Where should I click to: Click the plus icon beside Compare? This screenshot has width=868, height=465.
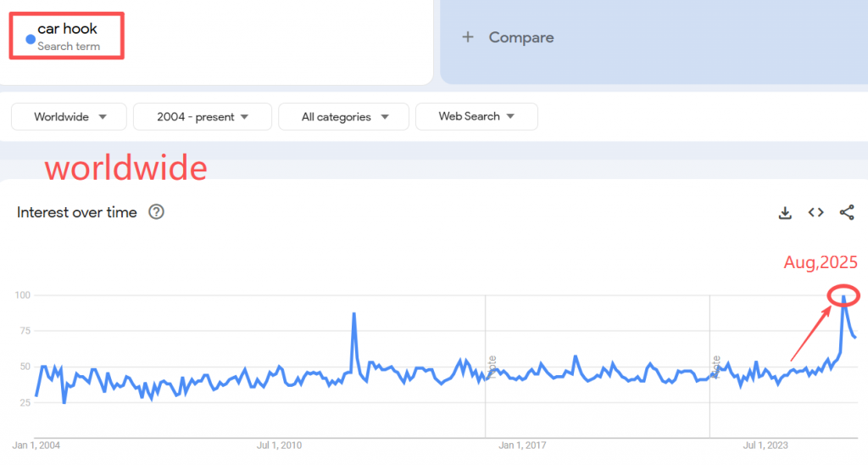click(468, 37)
